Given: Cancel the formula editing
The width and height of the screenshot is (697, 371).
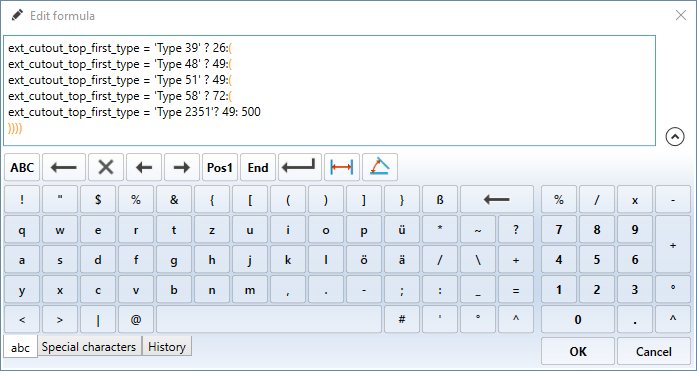Looking at the screenshot, I should [653, 351].
